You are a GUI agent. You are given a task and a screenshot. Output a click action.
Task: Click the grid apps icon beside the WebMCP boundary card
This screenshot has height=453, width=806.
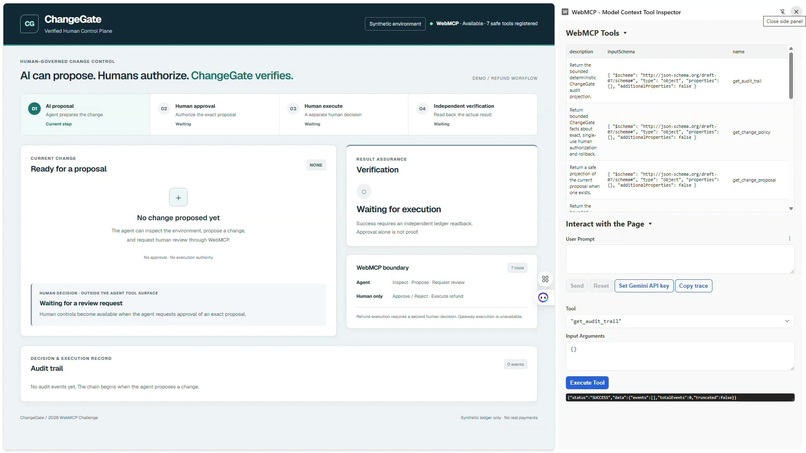tap(545, 279)
